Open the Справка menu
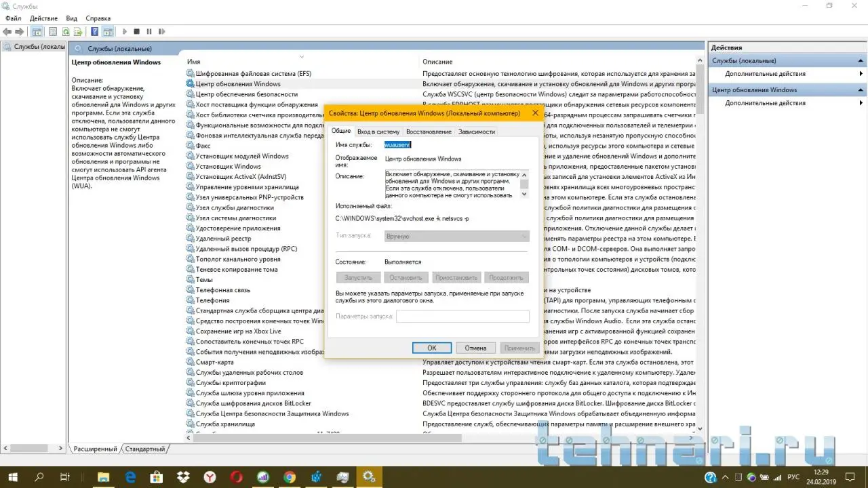Screen dimensions: 868x488 click(x=98, y=18)
